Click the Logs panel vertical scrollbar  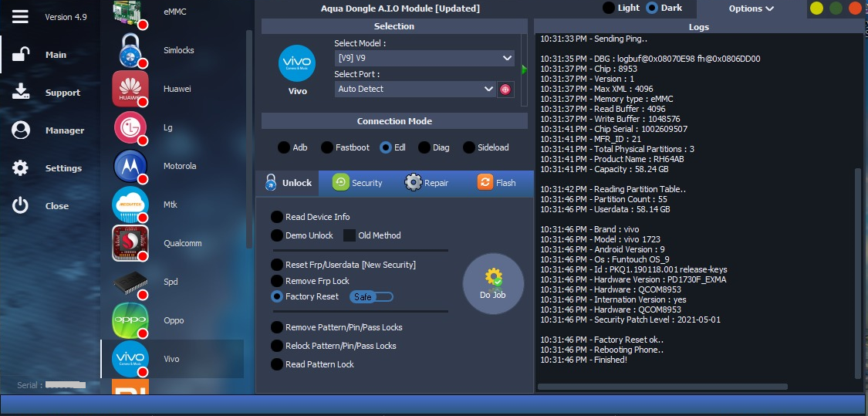coord(858,274)
